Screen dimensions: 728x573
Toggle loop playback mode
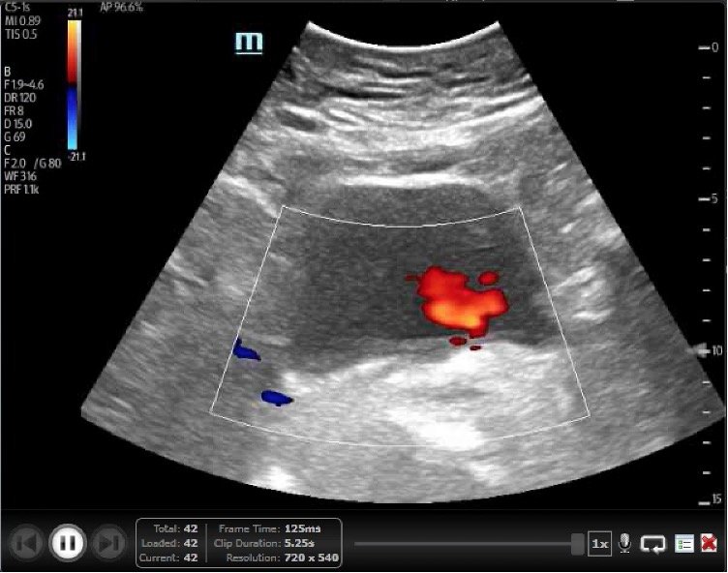(x=653, y=544)
